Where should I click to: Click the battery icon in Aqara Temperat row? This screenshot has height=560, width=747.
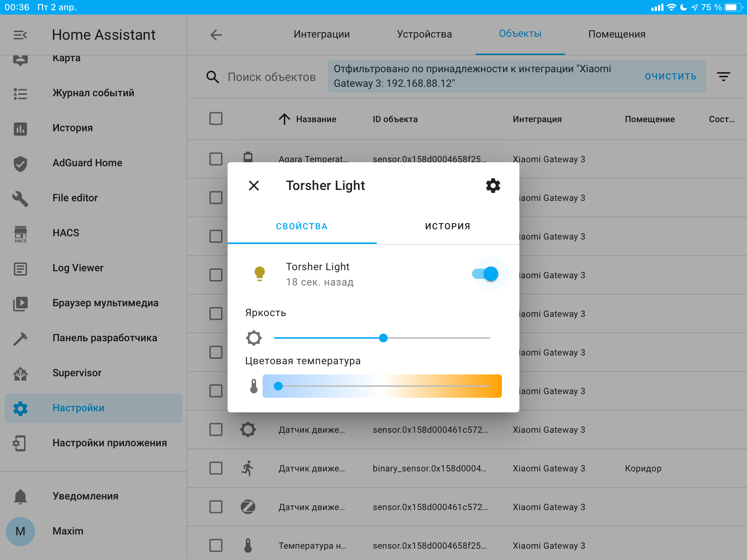tap(248, 157)
